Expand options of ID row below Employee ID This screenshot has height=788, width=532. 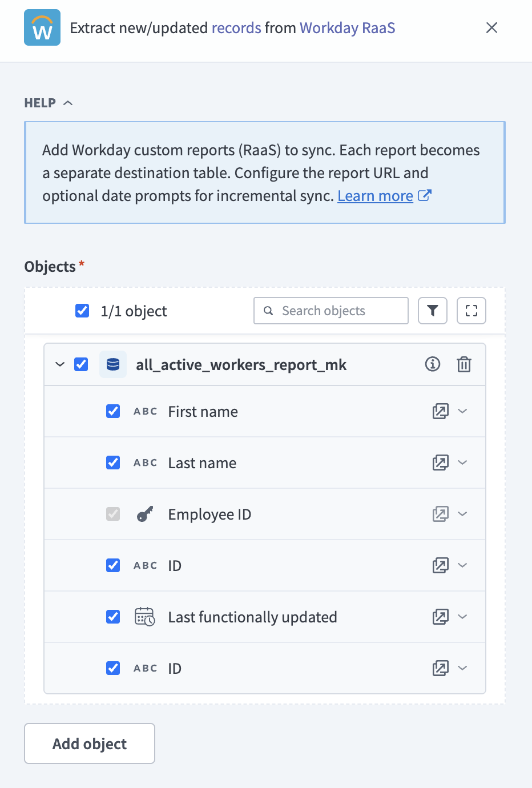tap(463, 565)
